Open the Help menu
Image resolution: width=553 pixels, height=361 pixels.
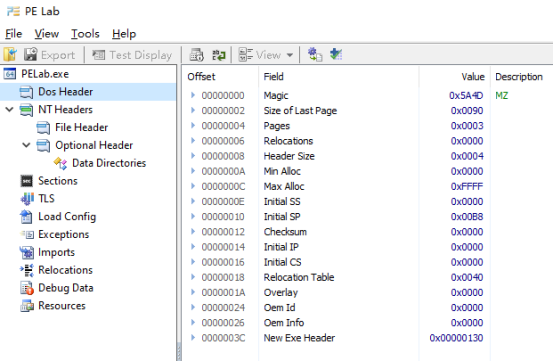point(124,34)
